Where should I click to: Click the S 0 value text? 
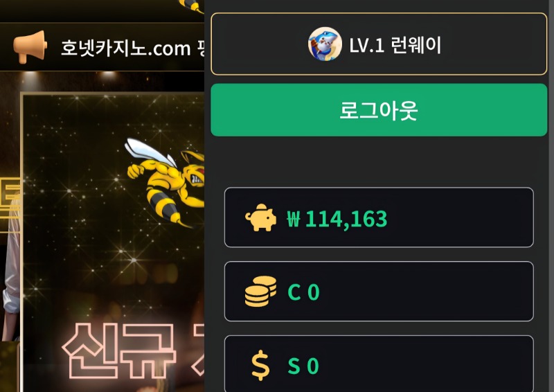(303, 366)
